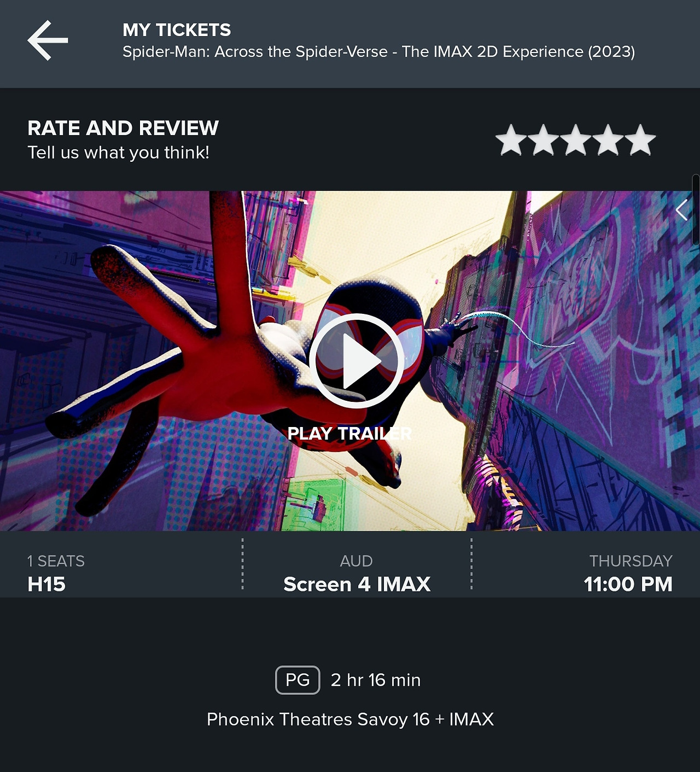Play the Spider-Verse trailer
The image size is (700, 772).
[357, 361]
